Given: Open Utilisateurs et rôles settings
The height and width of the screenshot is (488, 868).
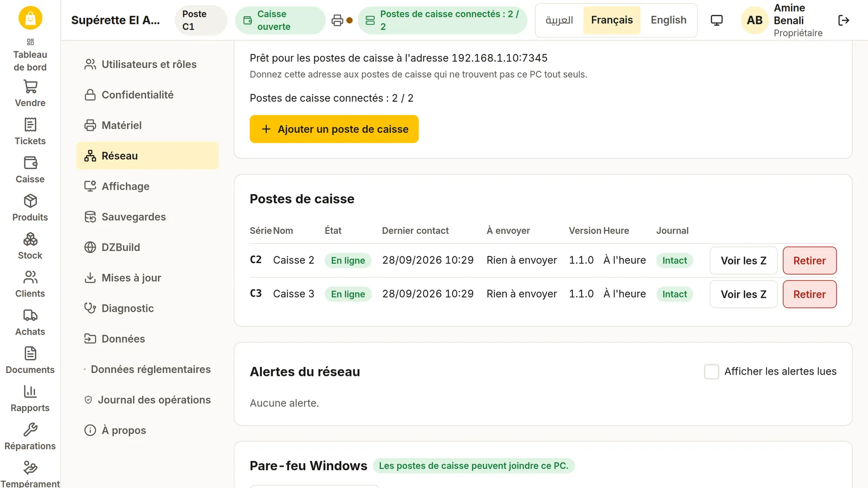Looking at the screenshot, I should coord(148,65).
